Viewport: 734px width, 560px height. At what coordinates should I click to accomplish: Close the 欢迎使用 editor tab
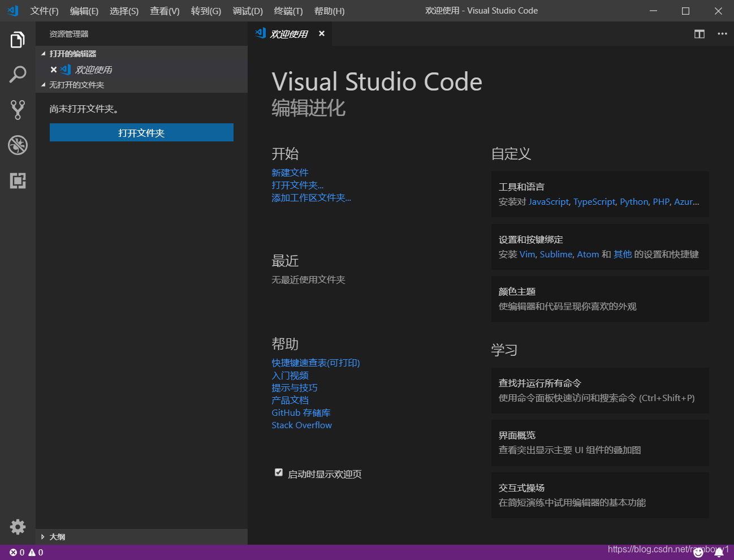[321, 33]
